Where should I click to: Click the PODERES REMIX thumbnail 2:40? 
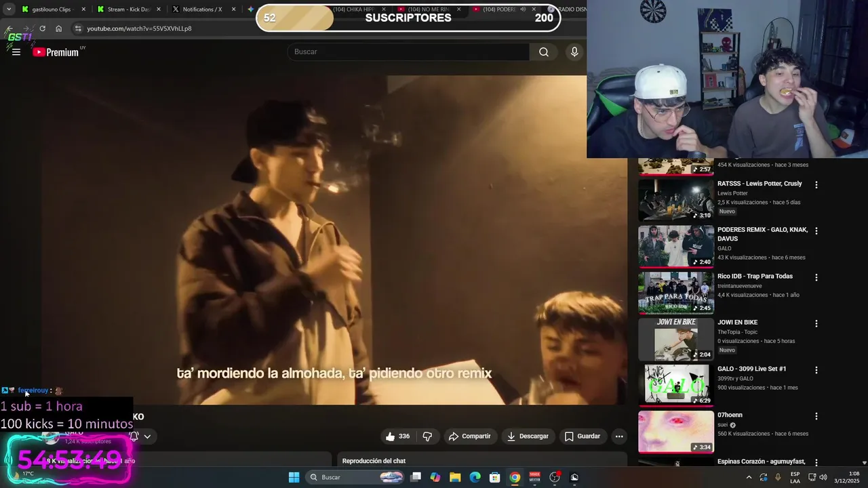coord(675,246)
